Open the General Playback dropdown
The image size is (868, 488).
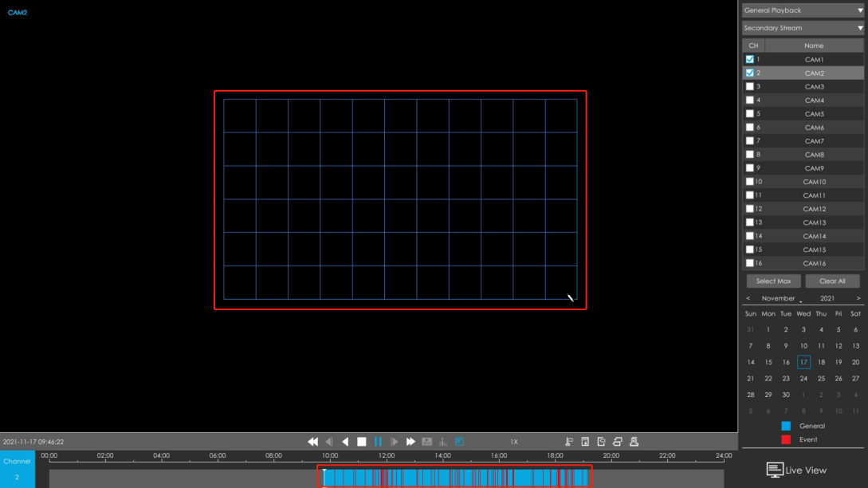(803, 10)
